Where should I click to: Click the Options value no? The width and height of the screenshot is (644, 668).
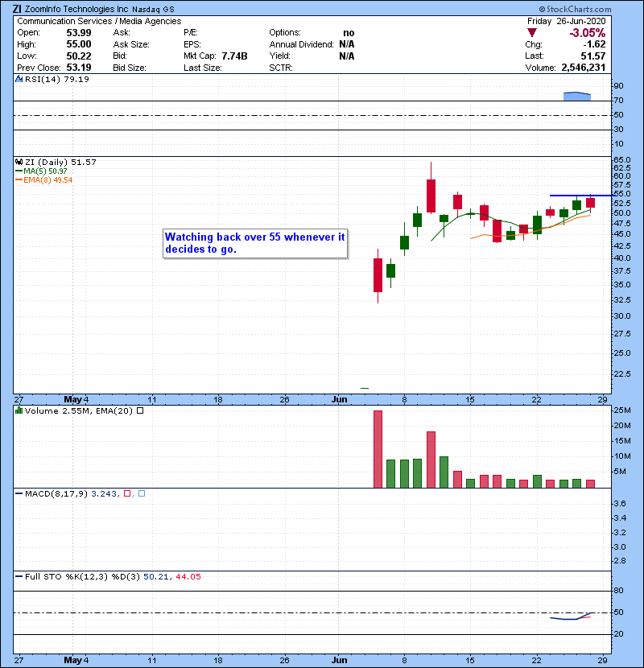(x=349, y=33)
